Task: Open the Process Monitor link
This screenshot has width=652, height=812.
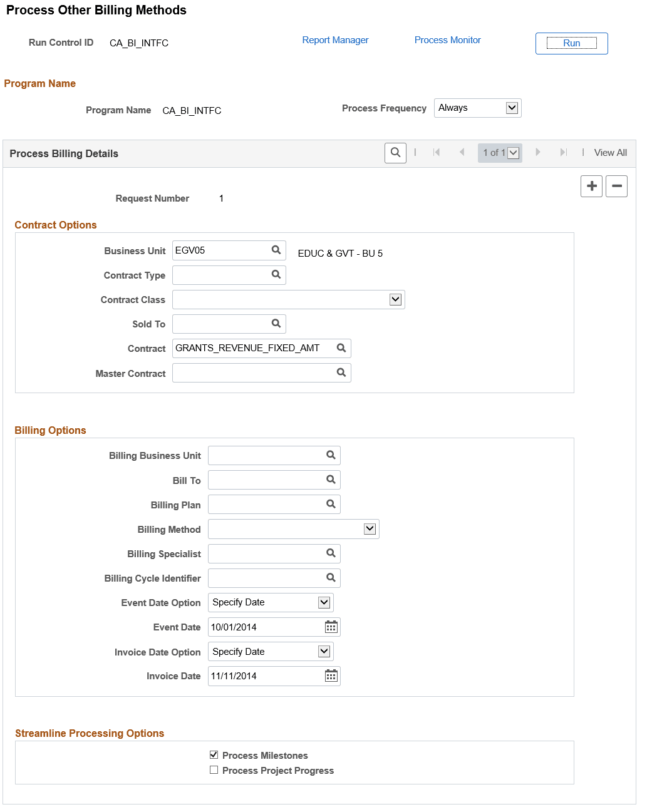Action: point(447,39)
